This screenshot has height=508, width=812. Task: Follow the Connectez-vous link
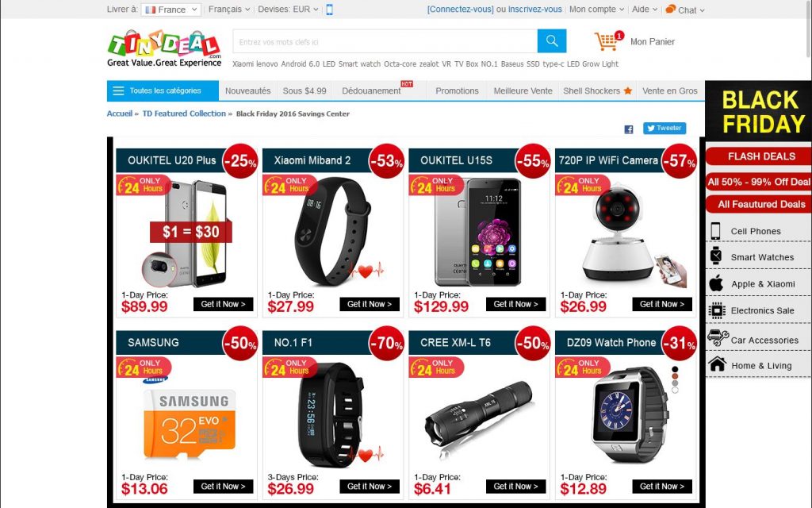[461, 10]
